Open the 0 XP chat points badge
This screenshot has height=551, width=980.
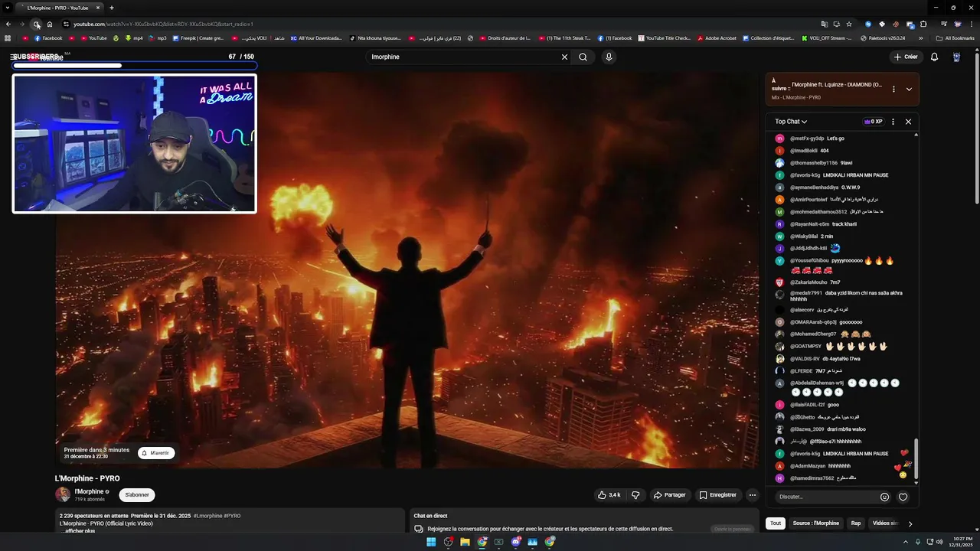click(873, 122)
